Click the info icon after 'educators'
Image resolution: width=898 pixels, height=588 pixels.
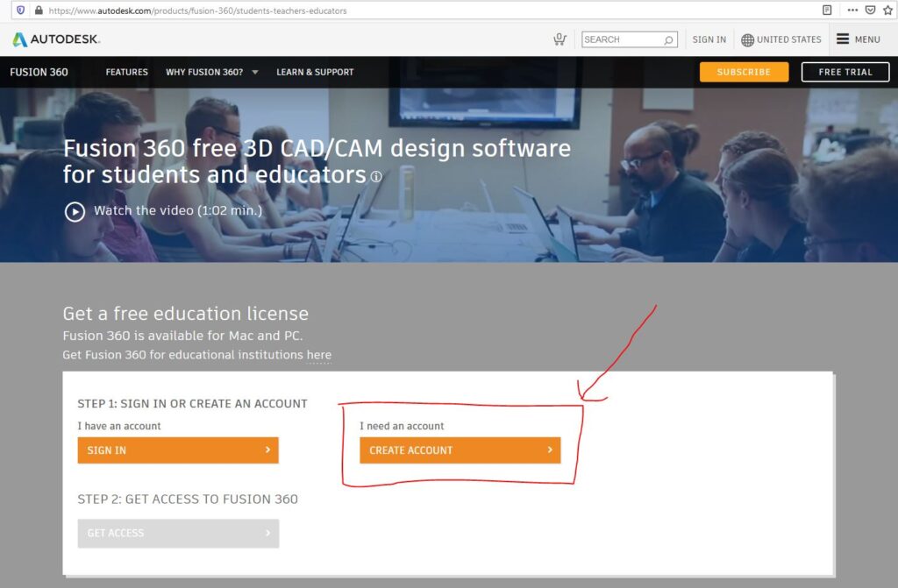click(376, 176)
